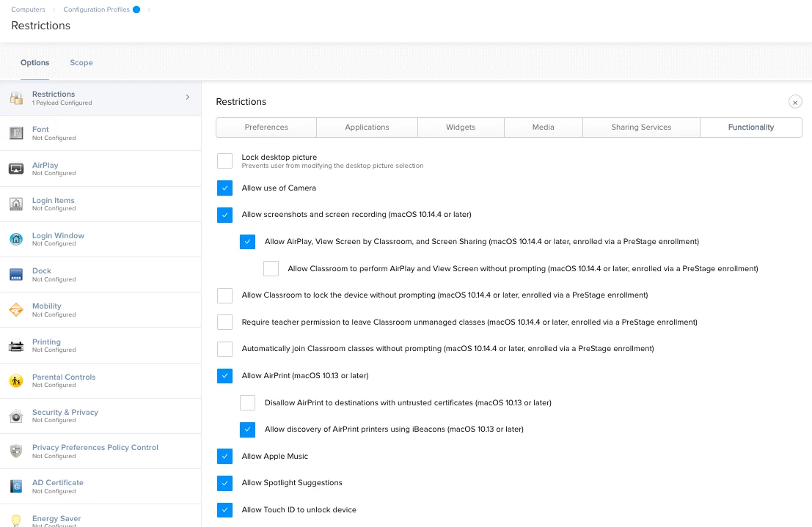The height and width of the screenshot is (527, 812).
Task: Open the Scope tab
Action: click(x=81, y=62)
